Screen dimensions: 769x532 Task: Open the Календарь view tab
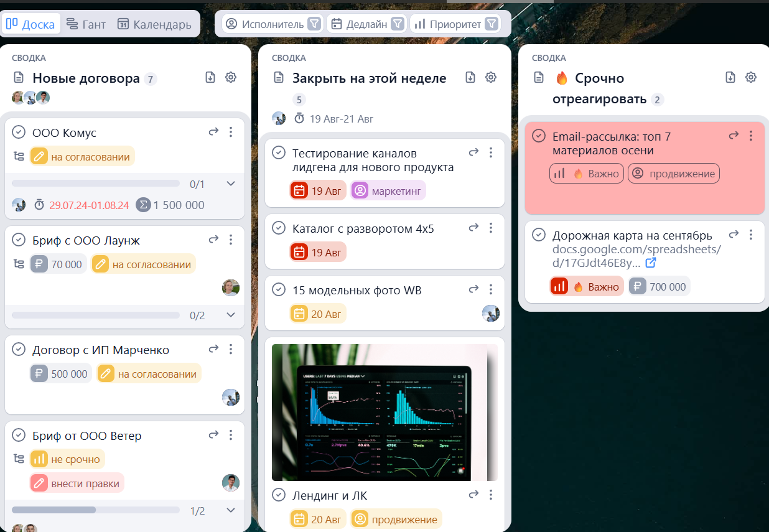[x=154, y=24]
